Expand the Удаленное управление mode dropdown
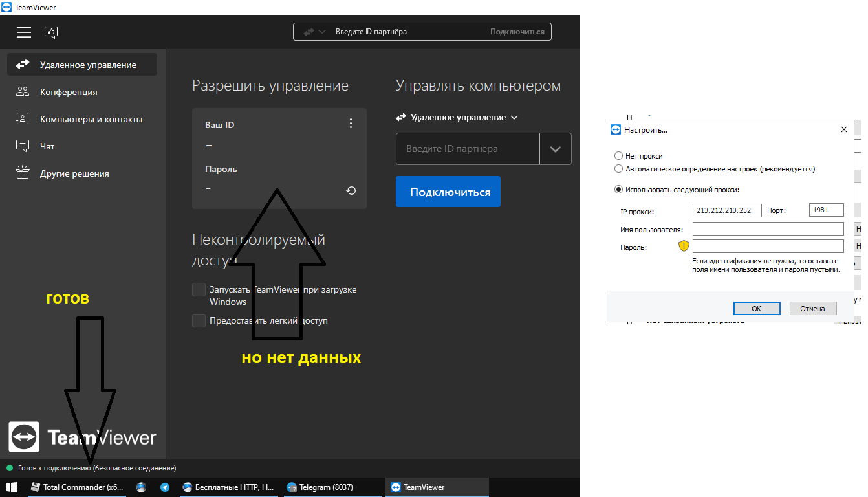Screen dimensions: 868x497 [x=457, y=118]
